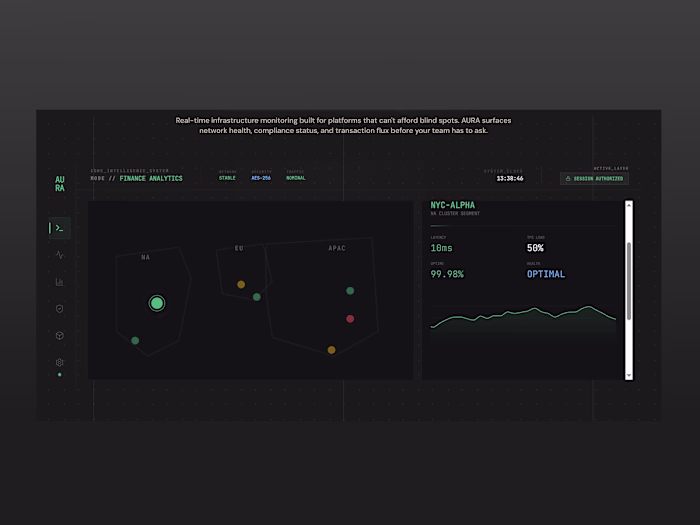Click the AES-256 security status
The height and width of the screenshot is (525, 700).
tap(261, 178)
